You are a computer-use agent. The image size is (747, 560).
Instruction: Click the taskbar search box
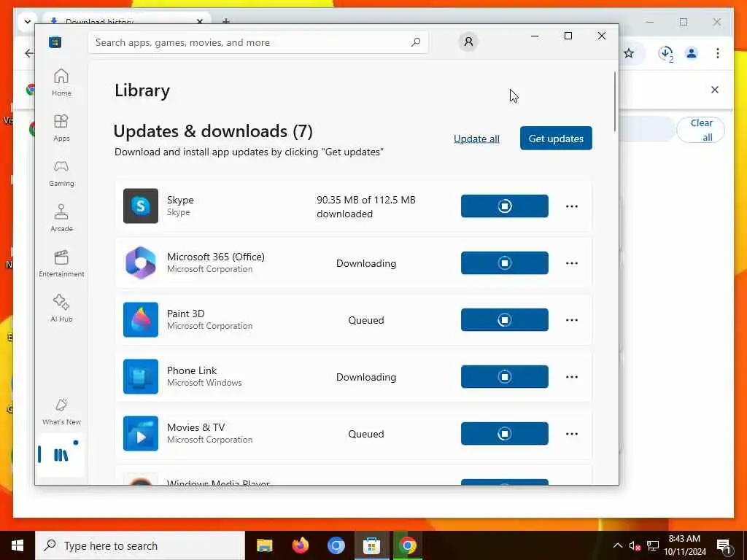[x=140, y=545]
